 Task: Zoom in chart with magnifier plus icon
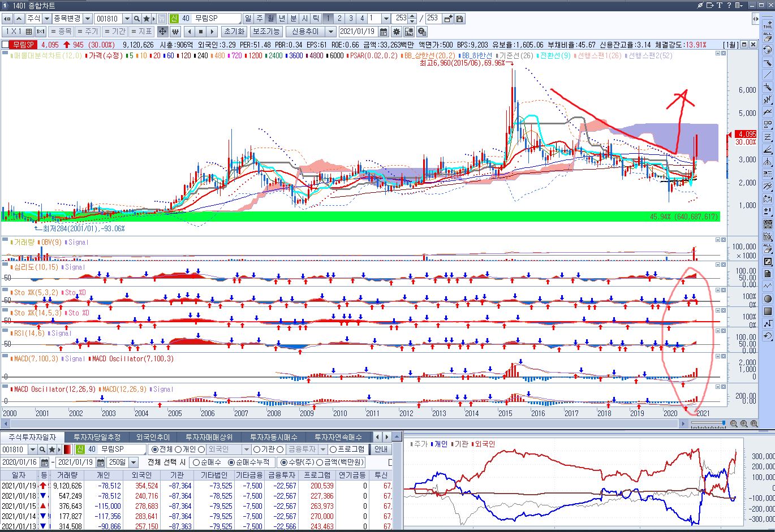pyautogui.click(x=744, y=423)
